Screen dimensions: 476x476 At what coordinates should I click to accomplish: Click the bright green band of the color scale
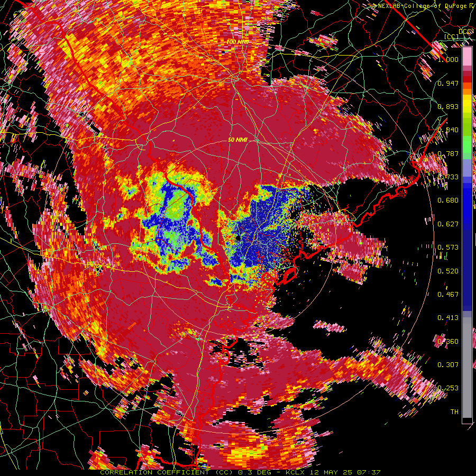[x=467, y=144]
